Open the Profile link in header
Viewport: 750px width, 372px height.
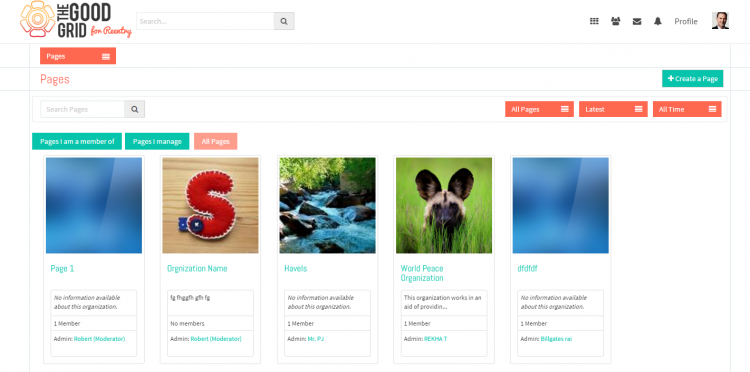pyautogui.click(x=686, y=21)
